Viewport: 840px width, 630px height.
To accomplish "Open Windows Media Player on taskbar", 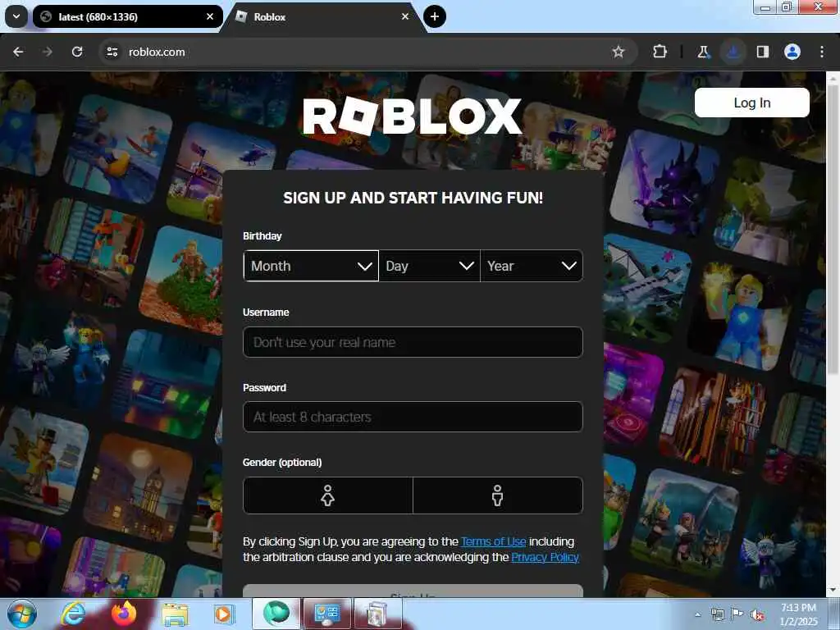I will click(224, 614).
